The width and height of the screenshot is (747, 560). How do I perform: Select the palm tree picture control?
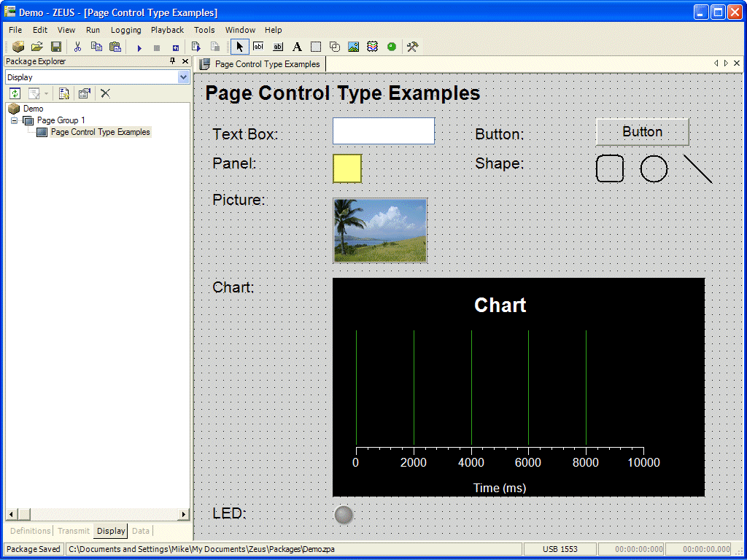[380, 230]
